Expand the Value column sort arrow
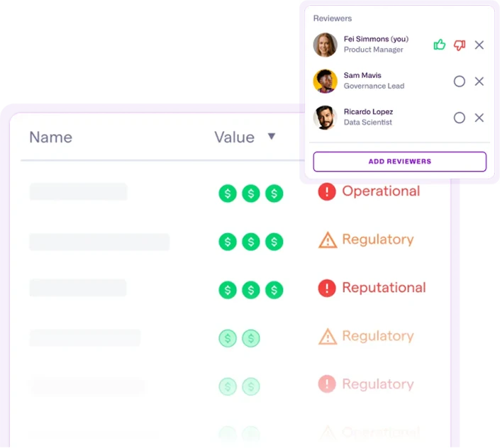The height and width of the screenshot is (448, 500). point(272,136)
